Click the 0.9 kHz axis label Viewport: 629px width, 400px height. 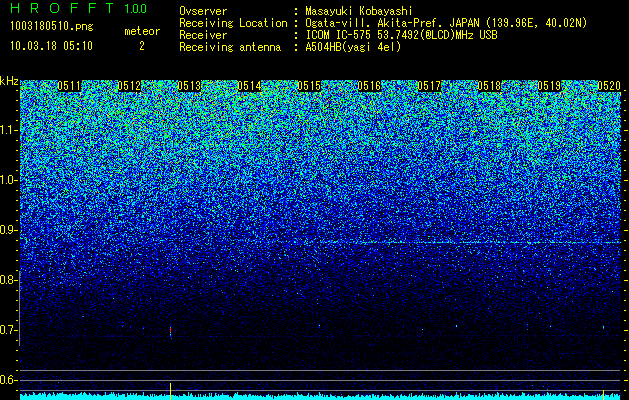pos(9,230)
